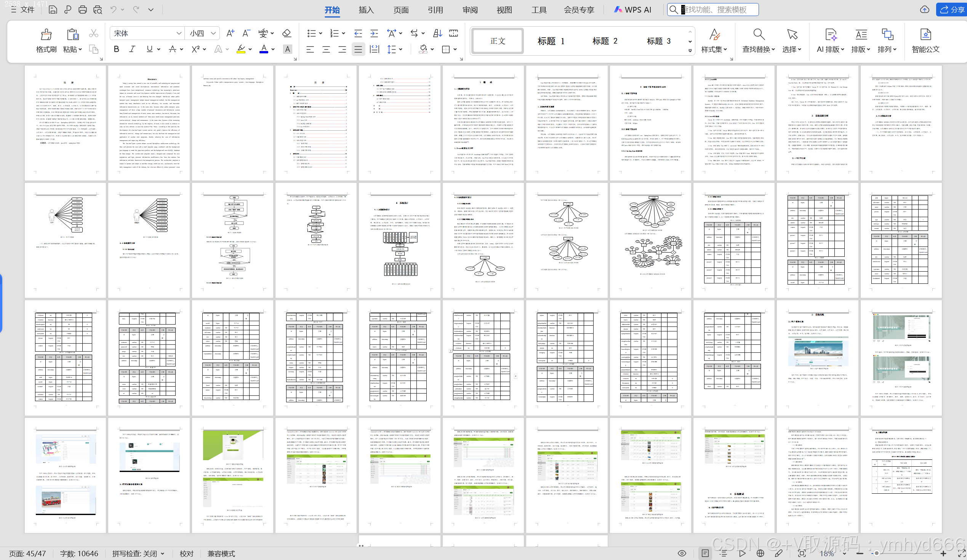Click the eraser clear formatting icon
Viewport: 967px width, 560px height.
pos(286,34)
